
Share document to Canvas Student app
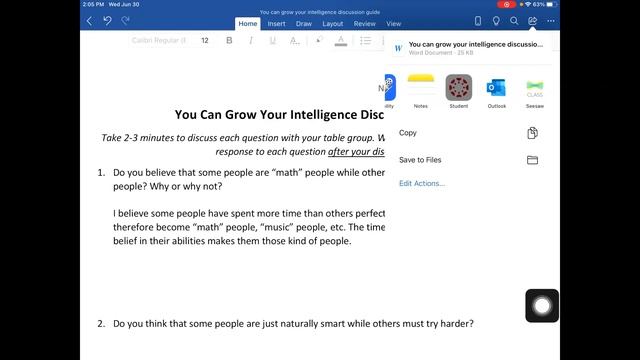tap(459, 91)
